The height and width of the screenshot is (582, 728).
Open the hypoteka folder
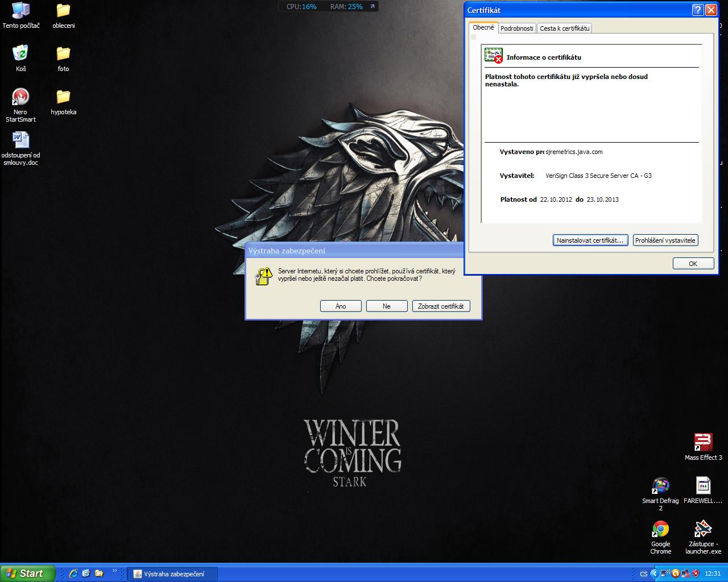click(x=64, y=102)
